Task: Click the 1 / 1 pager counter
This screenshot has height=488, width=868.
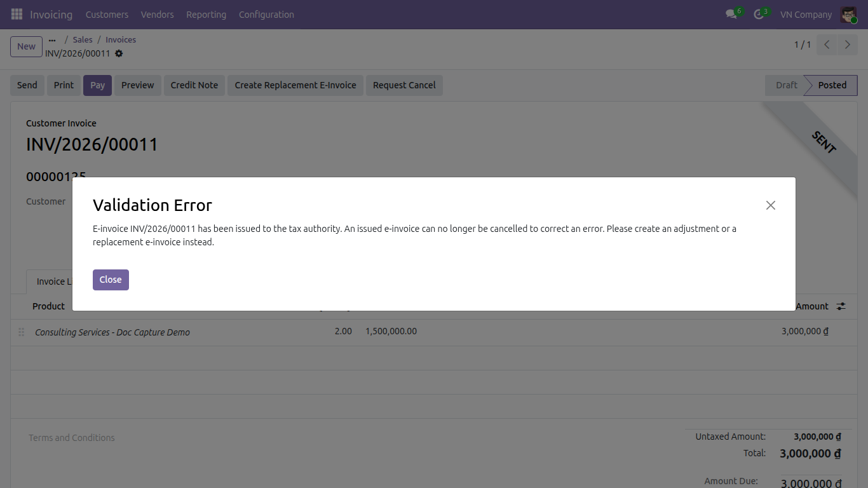Action: [x=803, y=44]
